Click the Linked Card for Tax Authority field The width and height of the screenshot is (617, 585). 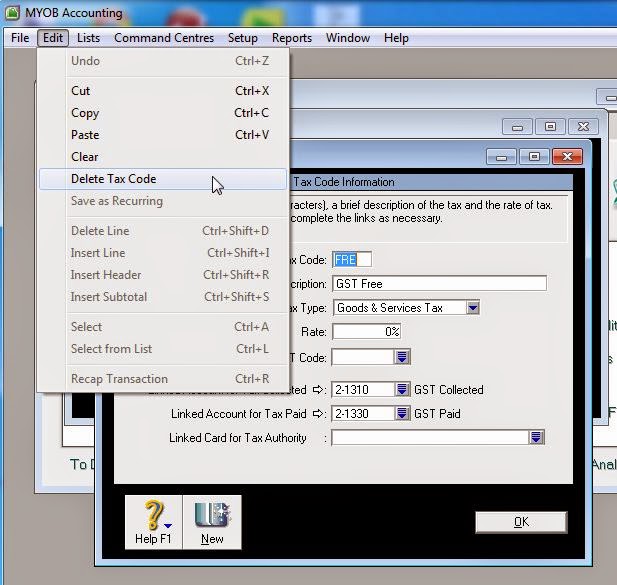click(430, 437)
